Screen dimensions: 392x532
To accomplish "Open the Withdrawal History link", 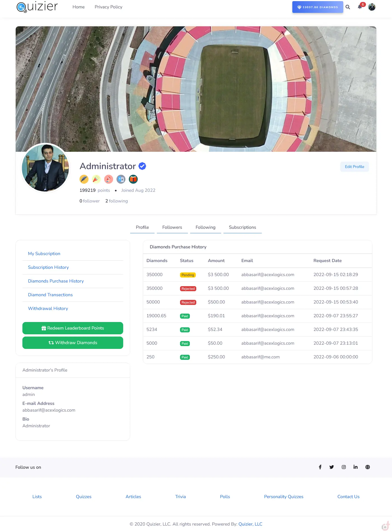I will pos(48,309).
